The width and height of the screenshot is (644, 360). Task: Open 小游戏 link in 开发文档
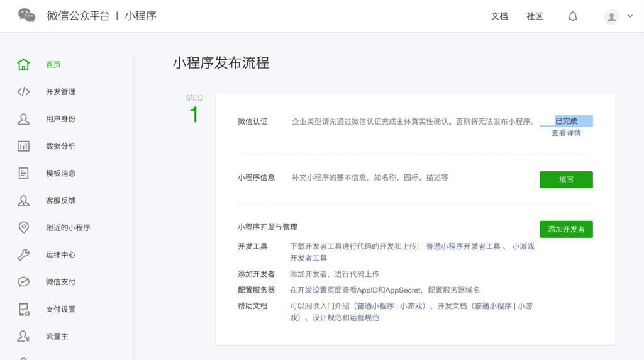(x=525, y=306)
